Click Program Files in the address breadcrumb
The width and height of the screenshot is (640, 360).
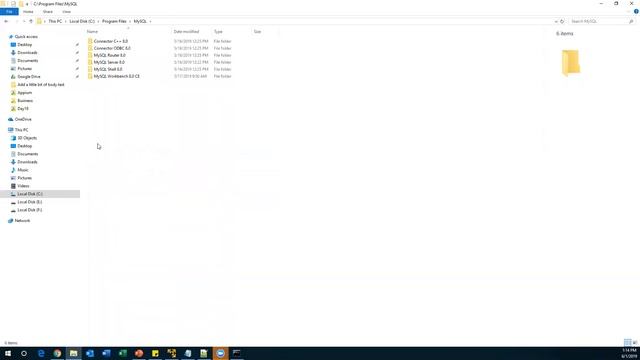tap(114, 21)
